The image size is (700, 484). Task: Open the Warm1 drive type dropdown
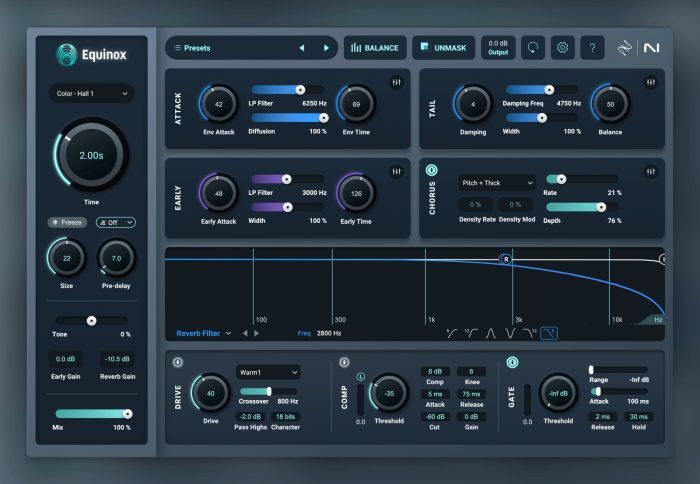click(x=268, y=371)
